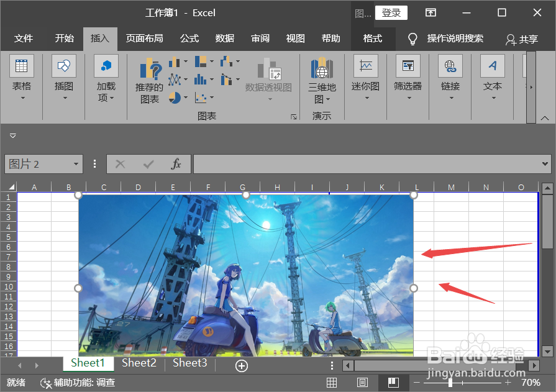The image size is (556, 392).
Task: Click the cancel X in formula bar
Action: click(x=120, y=164)
